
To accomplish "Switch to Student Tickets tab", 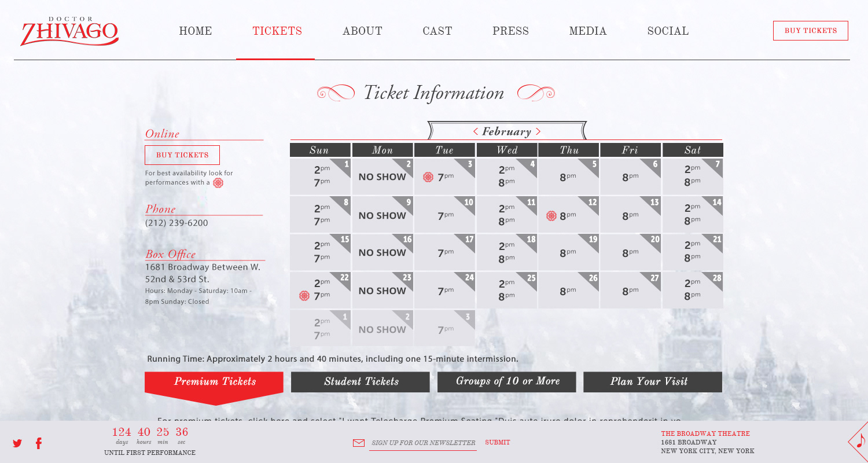I will pyautogui.click(x=361, y=382).
